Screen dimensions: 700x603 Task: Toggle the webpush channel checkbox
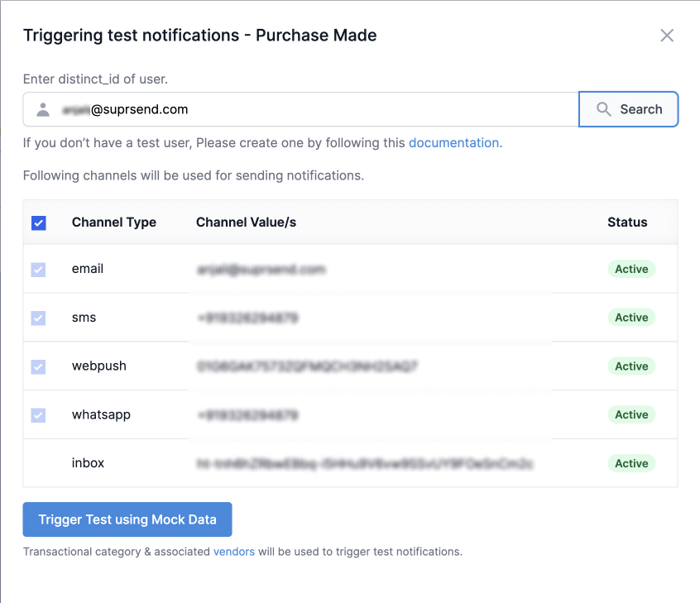tap(38, 366)
